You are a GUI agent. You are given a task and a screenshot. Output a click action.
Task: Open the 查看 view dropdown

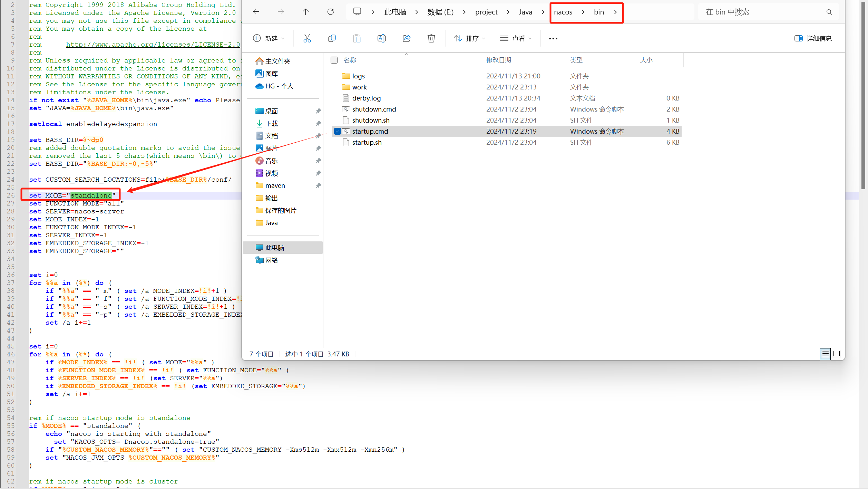[516, 38]
